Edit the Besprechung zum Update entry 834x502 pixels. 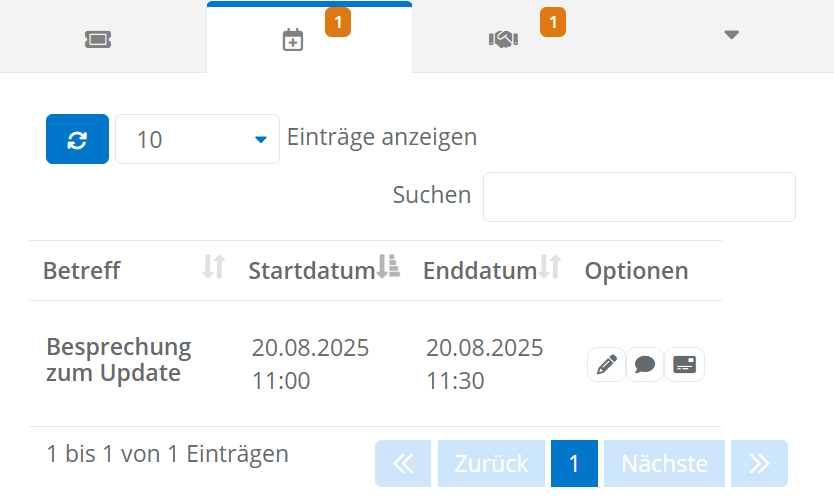coord(606,364)
